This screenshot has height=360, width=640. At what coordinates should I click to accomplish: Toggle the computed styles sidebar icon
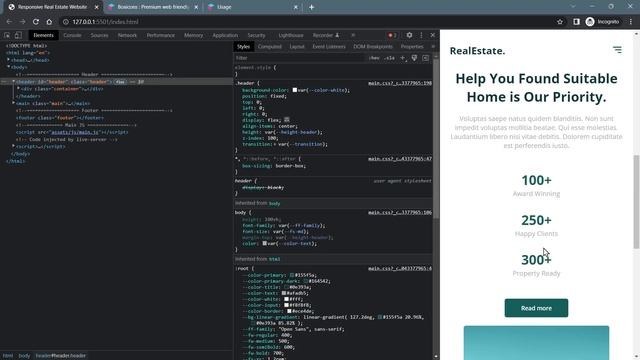coord(425,58)
